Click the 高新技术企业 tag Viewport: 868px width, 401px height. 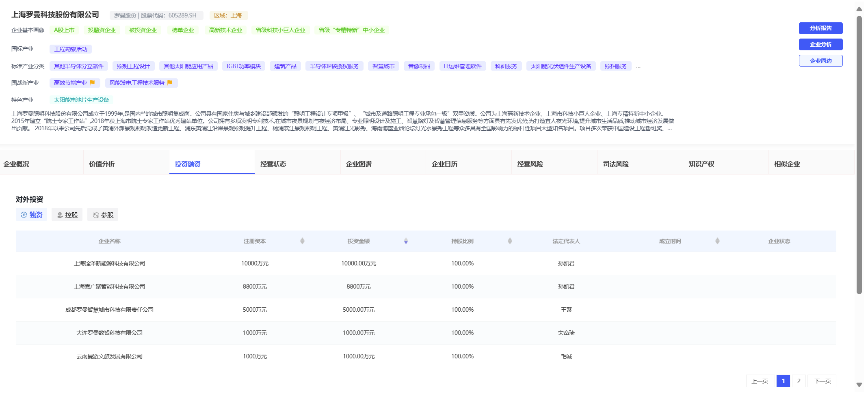click(x=225, y=30)
